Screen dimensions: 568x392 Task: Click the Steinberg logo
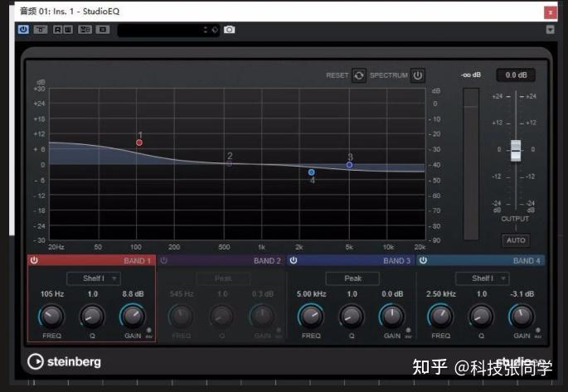(65, 361)
